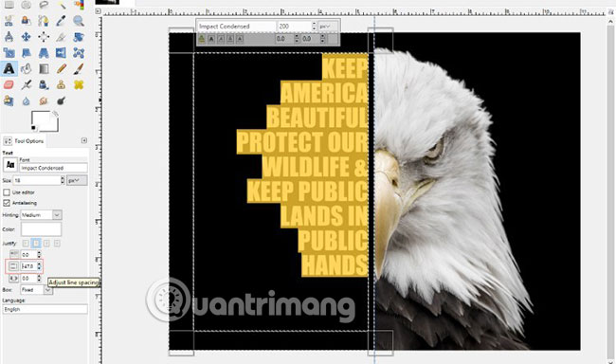Select the Crop tool
The height and width of the screenshot is (364, 616).
point(61,37)
